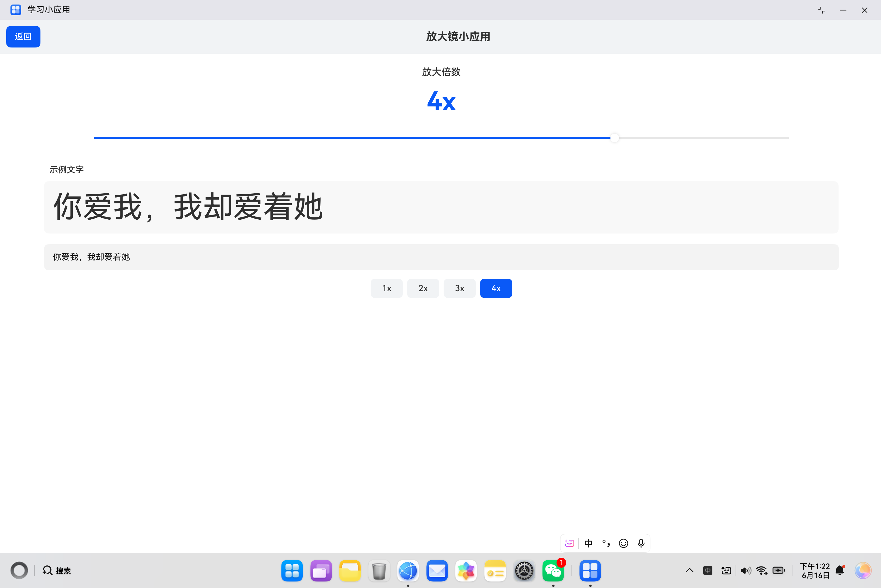The width and height of the screenshot is (881, 588).
Task: Close the 学习小应用 window
Action: (x=865, y=10)
